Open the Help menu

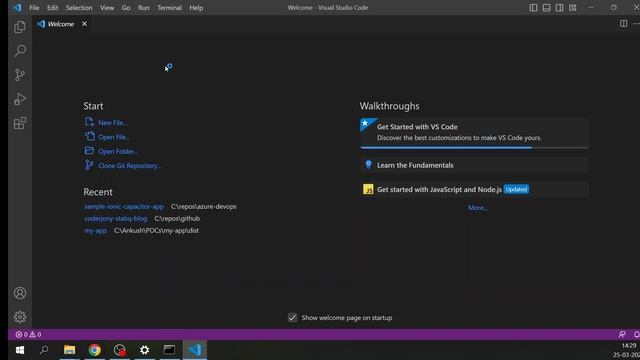[196, 8]
